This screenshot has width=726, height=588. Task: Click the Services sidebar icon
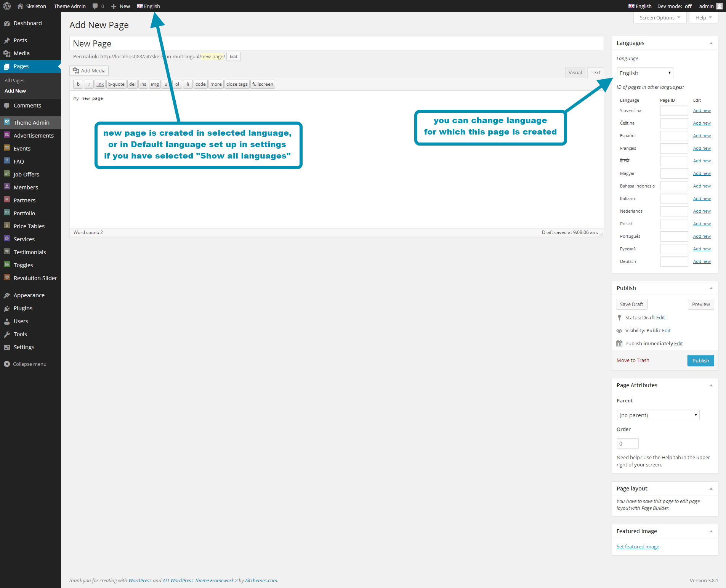7,239
